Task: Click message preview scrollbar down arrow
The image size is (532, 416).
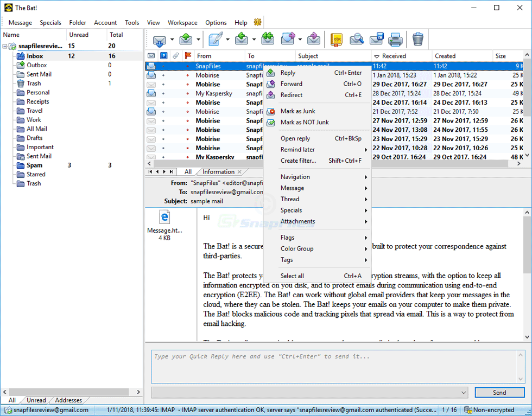Action: click(527, 337)
